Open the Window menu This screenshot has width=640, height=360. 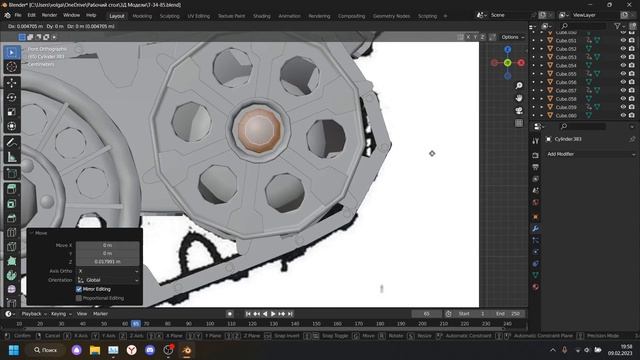click(71, 15)
